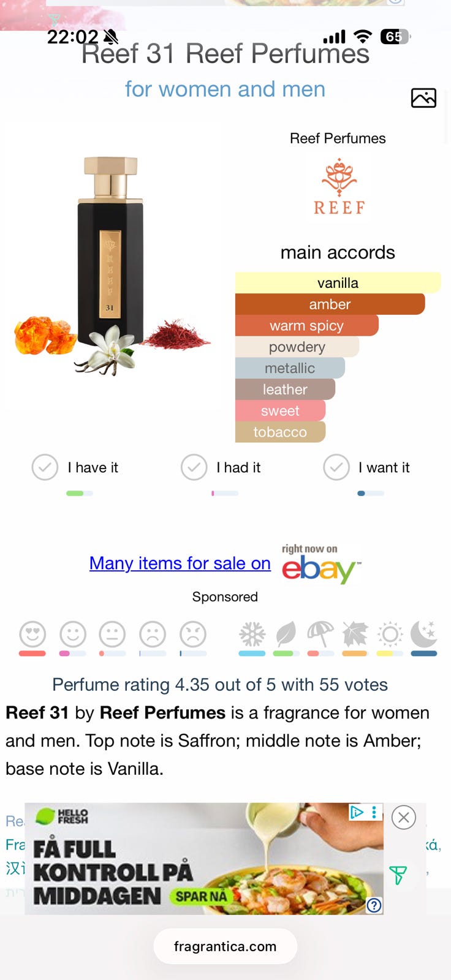Select the summer beach umbrella icon
The image size is (451, 980).
320,635
